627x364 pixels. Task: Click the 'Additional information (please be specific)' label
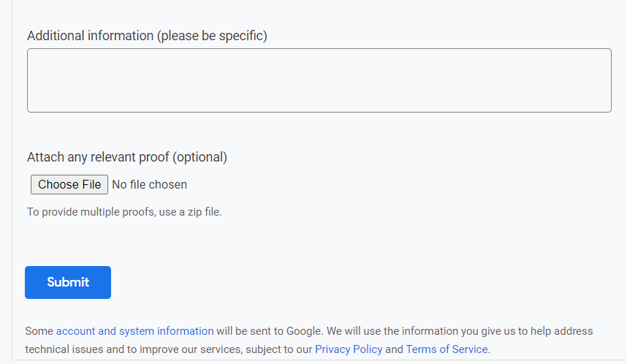(147, 36)
